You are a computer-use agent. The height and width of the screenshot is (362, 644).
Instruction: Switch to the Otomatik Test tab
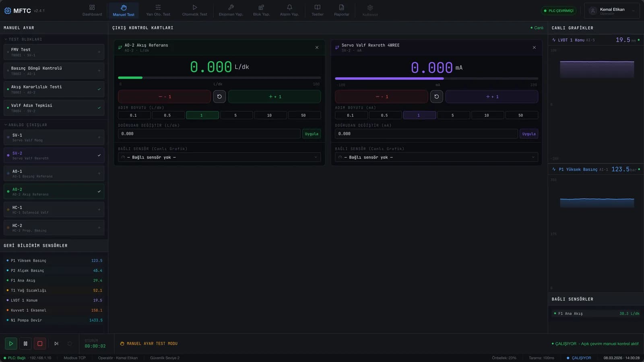point(194,10)
